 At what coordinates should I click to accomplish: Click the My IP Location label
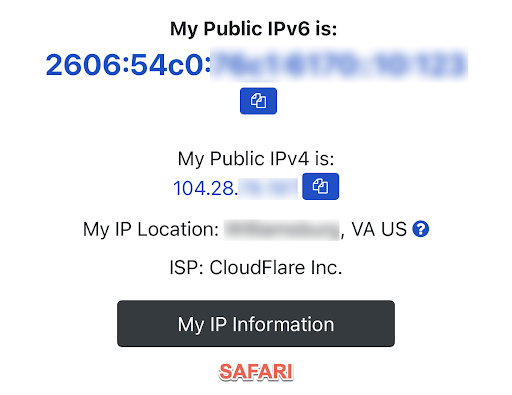[151, 230]
